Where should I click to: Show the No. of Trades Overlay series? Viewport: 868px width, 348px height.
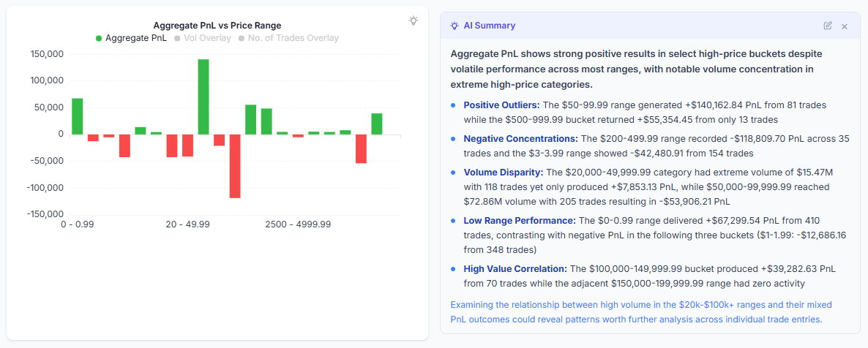click(293, 38)
